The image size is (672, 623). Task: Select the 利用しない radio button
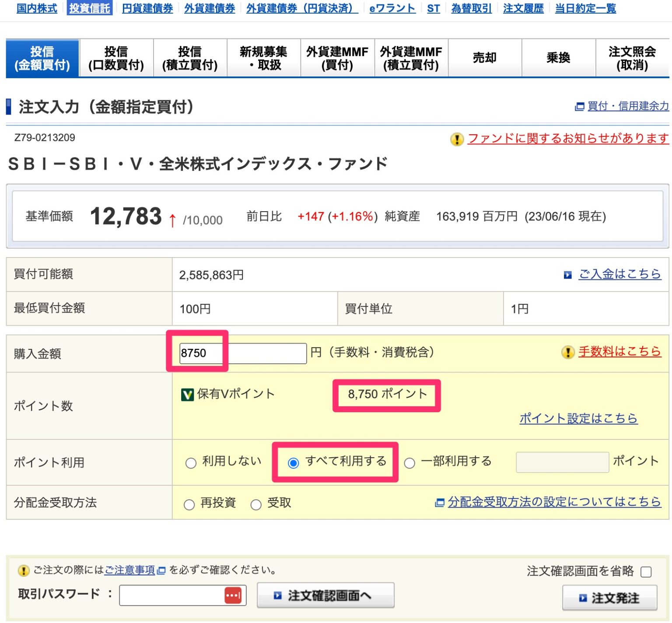191,462
